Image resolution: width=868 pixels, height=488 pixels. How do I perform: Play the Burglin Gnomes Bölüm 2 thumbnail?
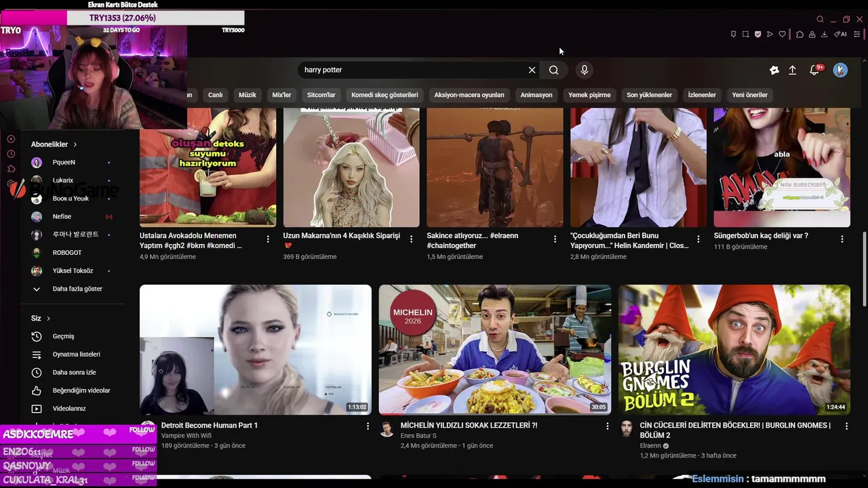(x=734, y=349)
